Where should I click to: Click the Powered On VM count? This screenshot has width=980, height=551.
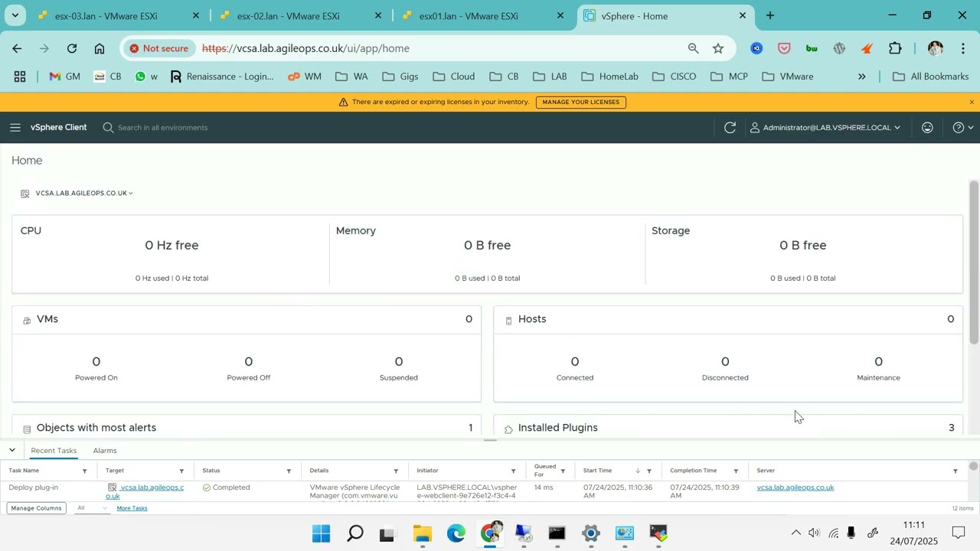(x=96, y=362)
